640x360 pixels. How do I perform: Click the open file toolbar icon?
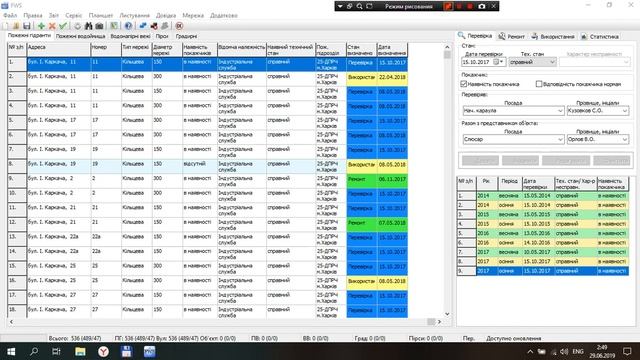tap(16, 26)
